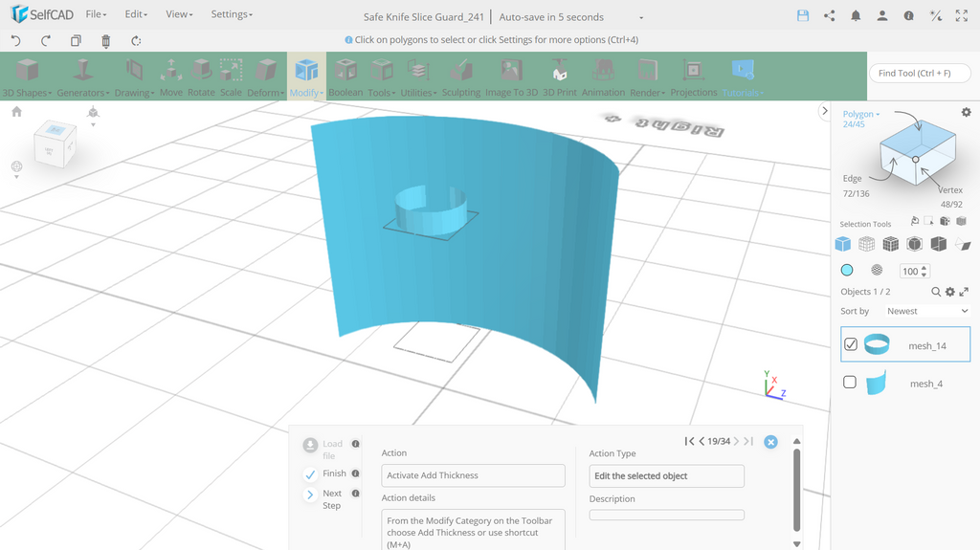Pick the cyan round color swatch
980x550 pixels.
[x=847, y=270]
